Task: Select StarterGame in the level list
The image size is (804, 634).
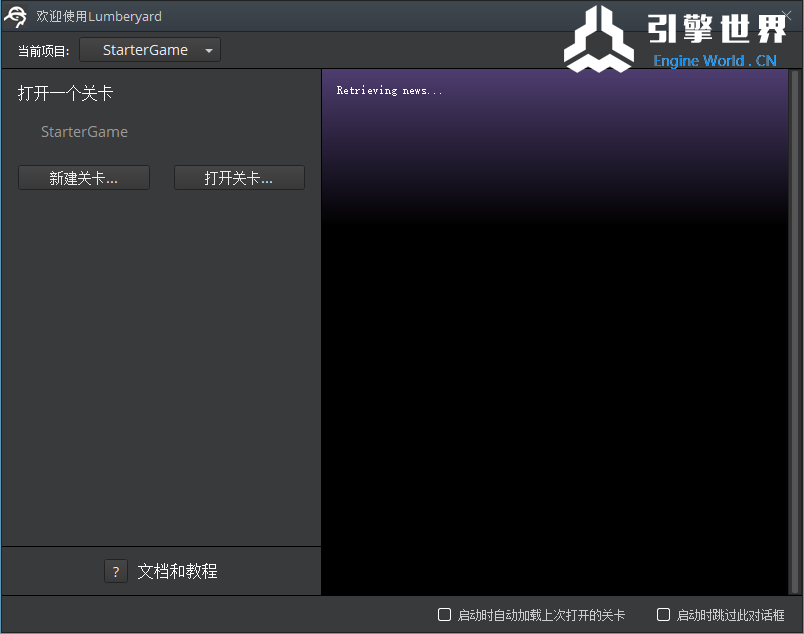Action: tap(84, 132)
